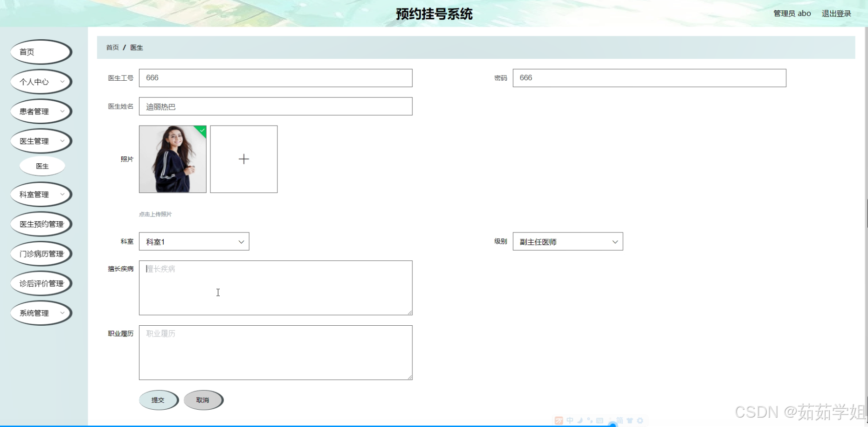
Task: Click inside the 职业履历 text area
Action: coord(276,353)
